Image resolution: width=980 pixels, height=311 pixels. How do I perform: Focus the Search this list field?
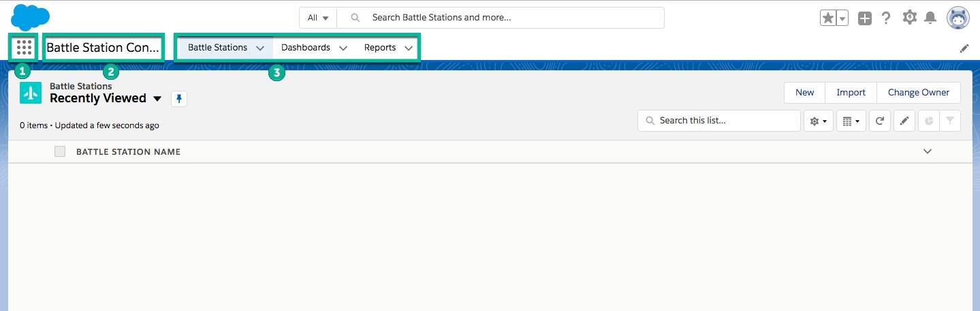click(x=719, y=121)
